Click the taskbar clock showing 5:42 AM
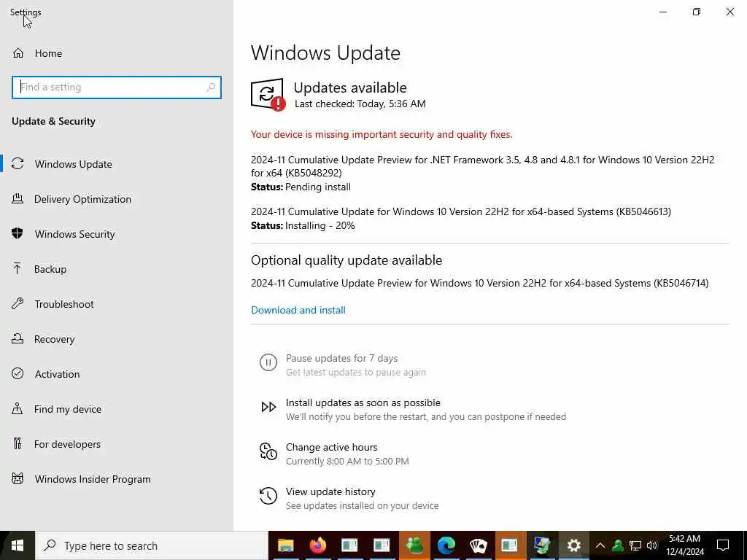747x560 pixels. (x=684, y=545)
